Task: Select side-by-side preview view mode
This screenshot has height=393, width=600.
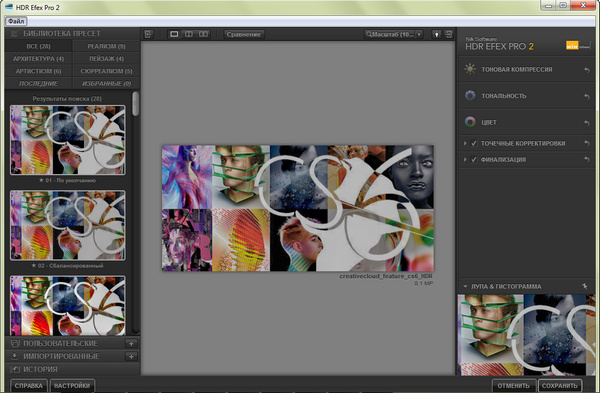Action: tap(204, 34)
